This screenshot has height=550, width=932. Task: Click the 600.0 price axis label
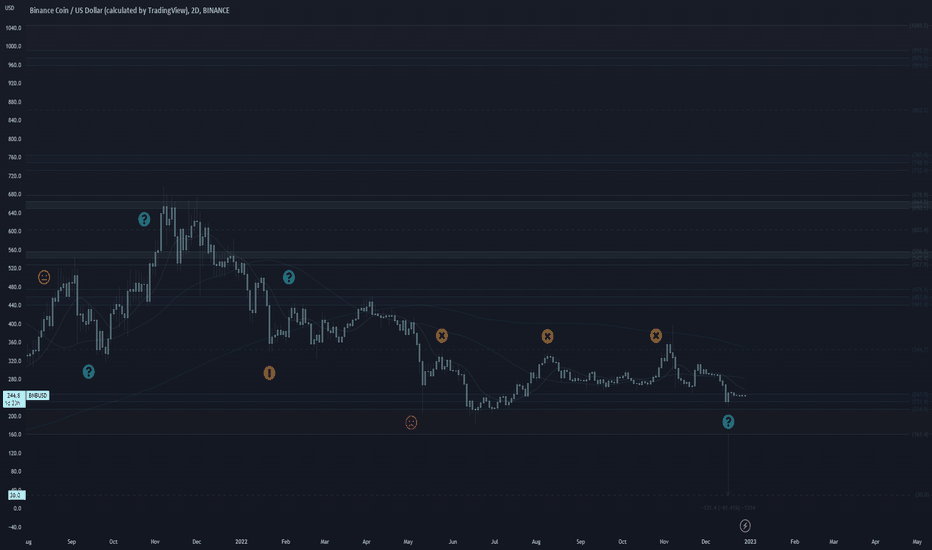point(15,231)
